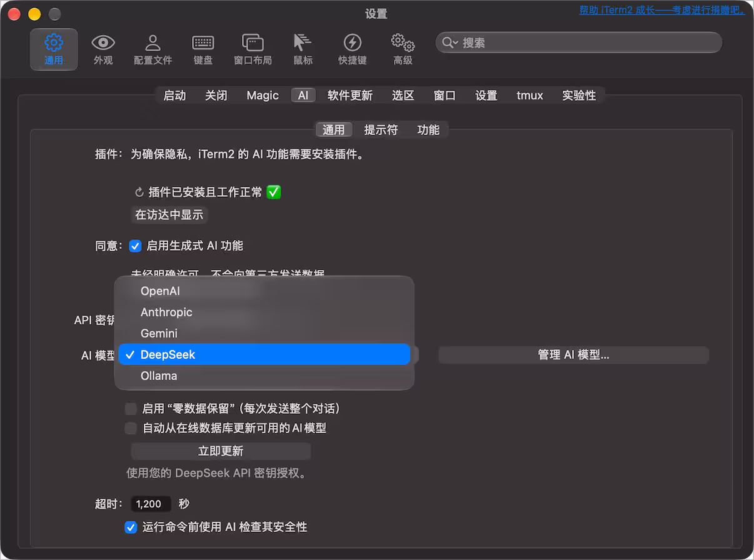Select the AI tab
The width and height of the screenshot is (754, 560).
tap(303, 96)
